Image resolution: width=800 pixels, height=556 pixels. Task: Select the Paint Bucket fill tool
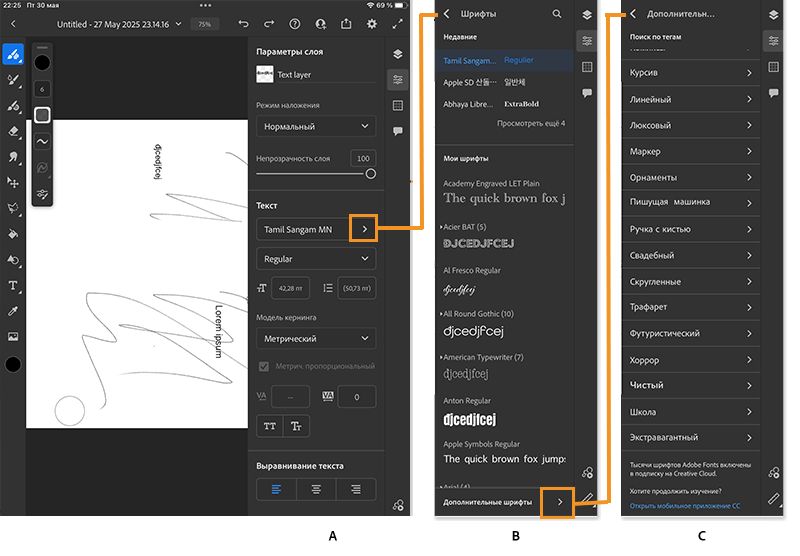click(x=13, y=234)
